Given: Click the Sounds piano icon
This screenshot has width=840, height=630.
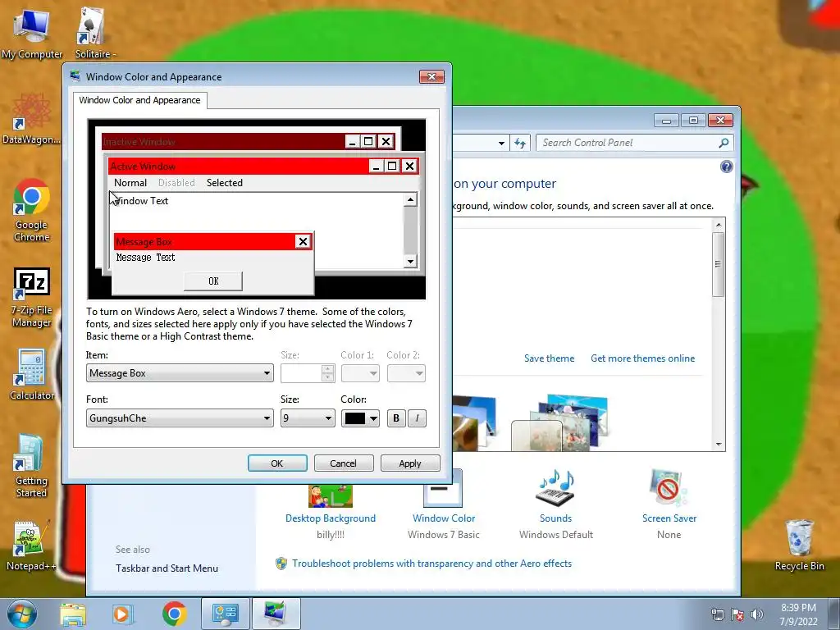Looking at the screenshot, I should point(555,488).
